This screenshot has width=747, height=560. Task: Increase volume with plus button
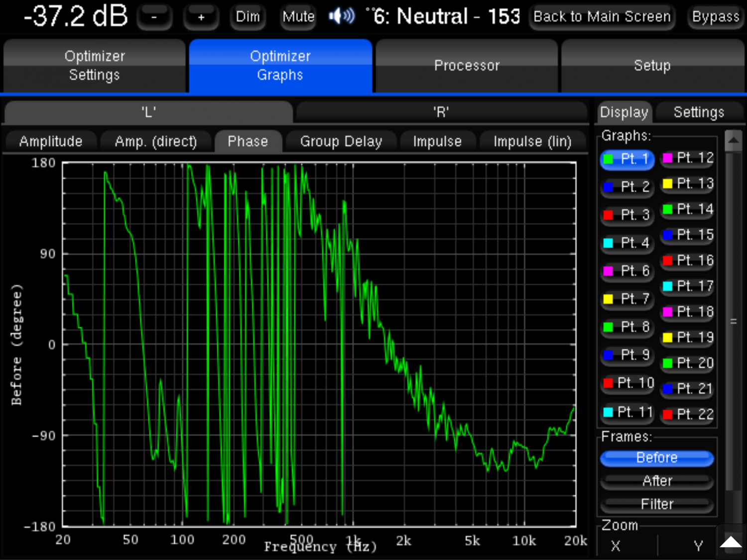201,17
